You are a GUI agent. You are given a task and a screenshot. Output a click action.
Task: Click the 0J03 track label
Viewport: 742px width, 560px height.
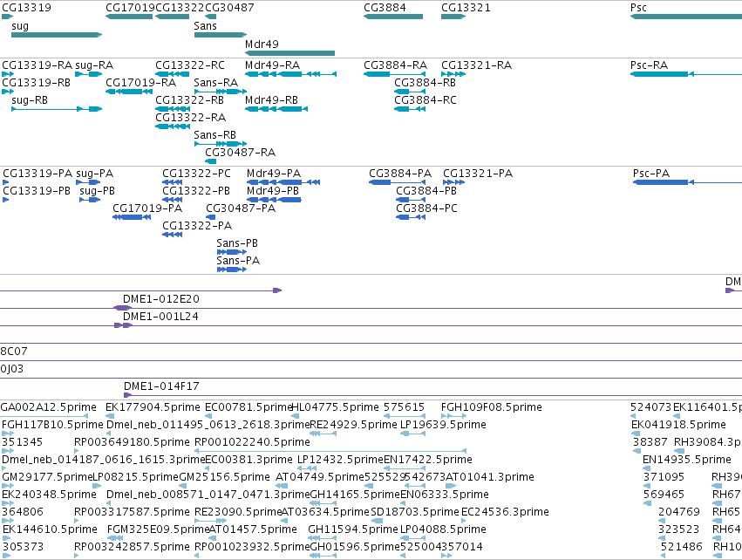[x=12, y=369]
